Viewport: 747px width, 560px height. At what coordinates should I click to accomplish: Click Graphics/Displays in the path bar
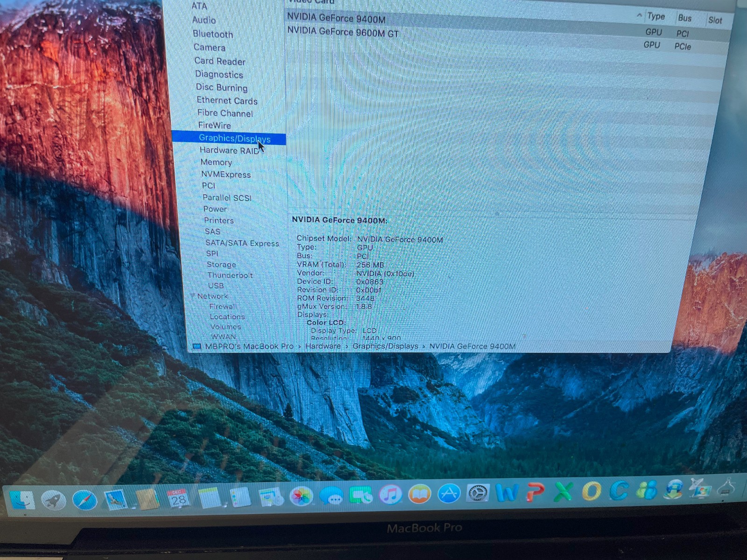tap(386, 346)
